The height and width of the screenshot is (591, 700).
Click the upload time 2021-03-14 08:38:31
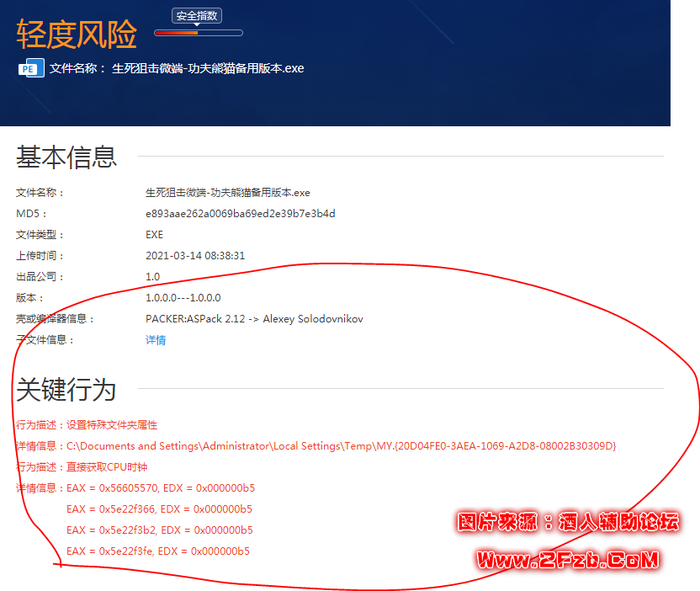click(x=195, y=256)
